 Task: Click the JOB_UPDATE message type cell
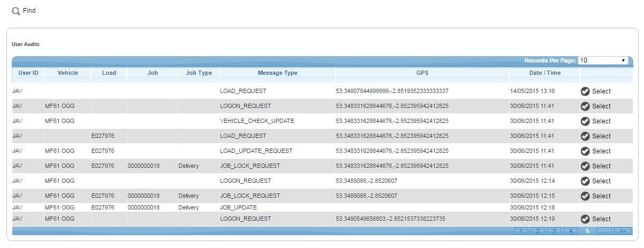click(x=238, y=207)
